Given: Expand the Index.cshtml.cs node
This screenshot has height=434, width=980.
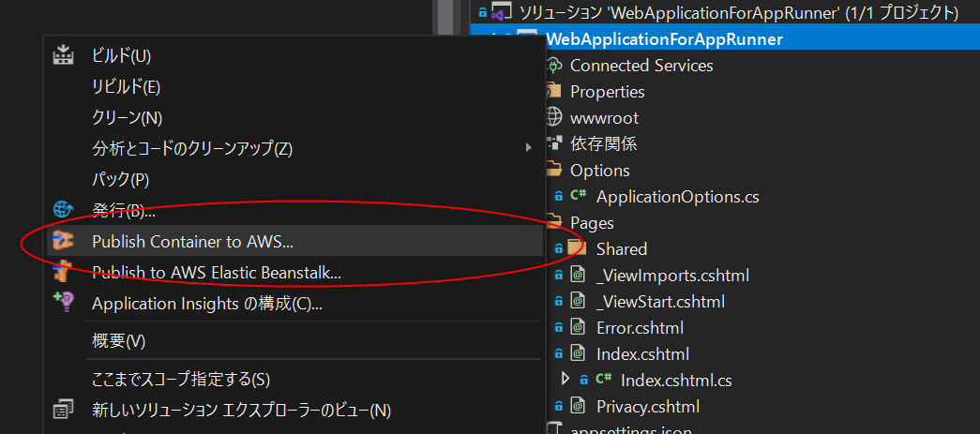Looking at the screenshot, I should 565,379.
